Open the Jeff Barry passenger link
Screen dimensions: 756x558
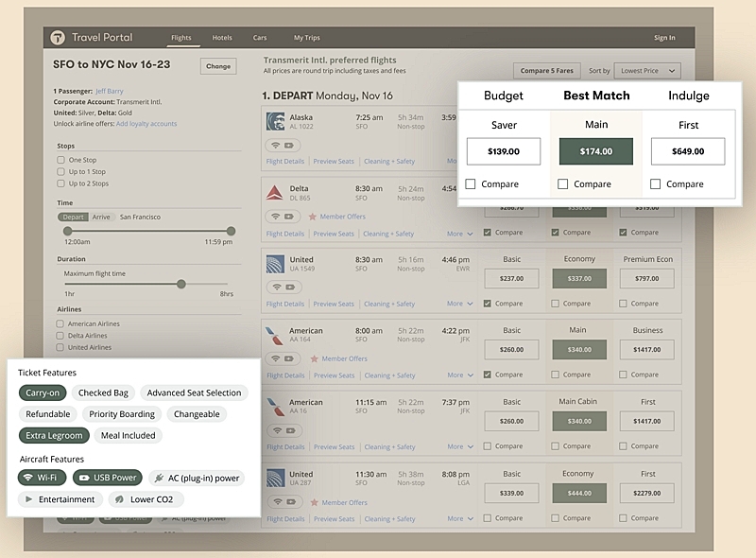pos(110,91)
